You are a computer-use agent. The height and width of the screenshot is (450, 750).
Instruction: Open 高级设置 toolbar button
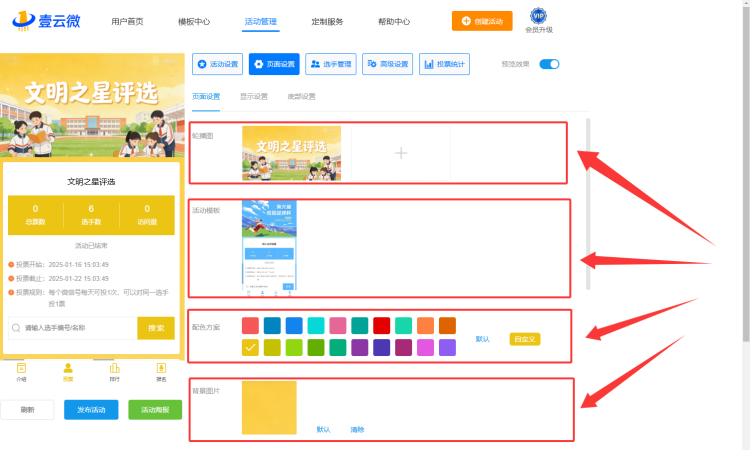pyautogui.click(x=387, y=64)
